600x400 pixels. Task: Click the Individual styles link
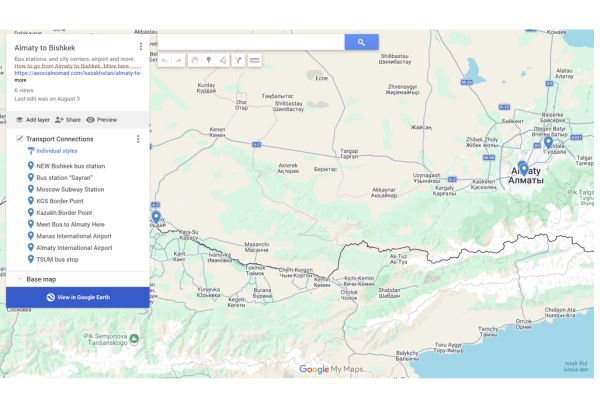57,151
